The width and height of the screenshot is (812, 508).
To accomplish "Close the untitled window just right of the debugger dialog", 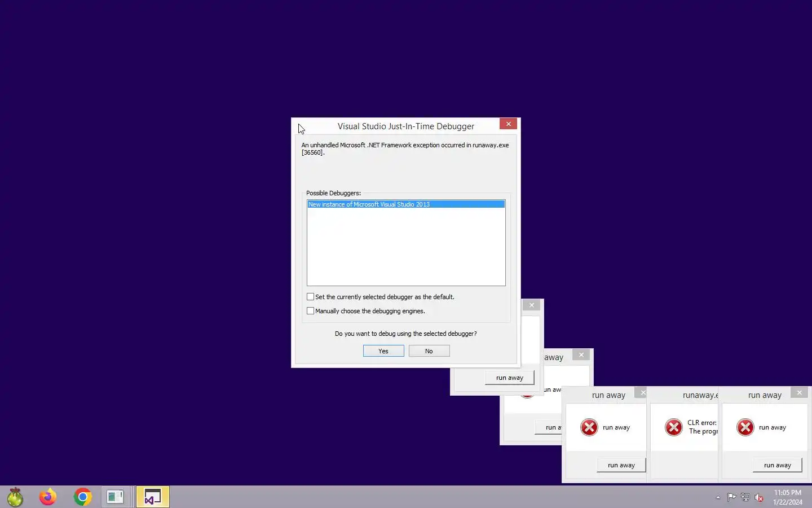I will [x=531, y=305].
